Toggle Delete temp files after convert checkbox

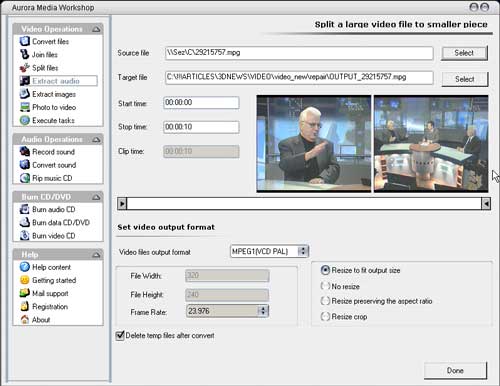pyautogui.click(x=120, y=335)
